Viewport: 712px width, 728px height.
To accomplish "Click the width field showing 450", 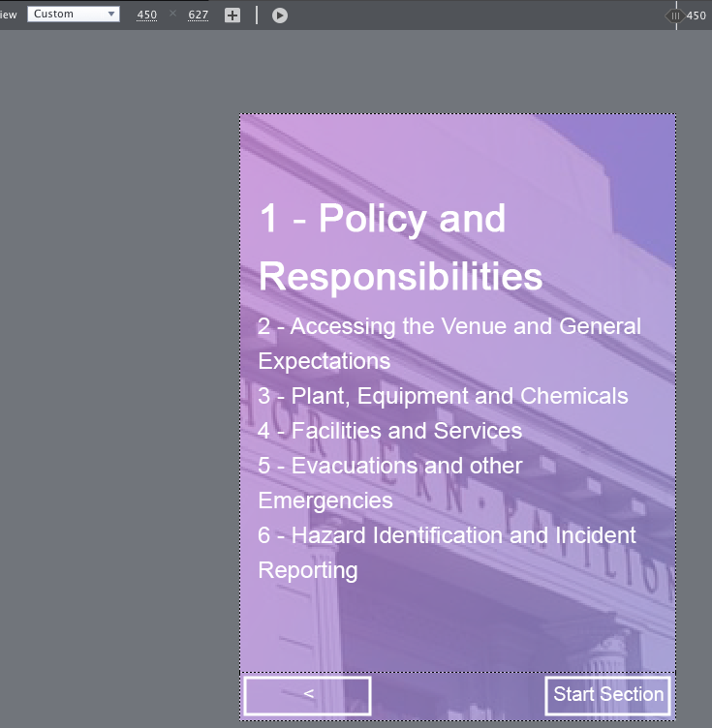I will [147, 15].
